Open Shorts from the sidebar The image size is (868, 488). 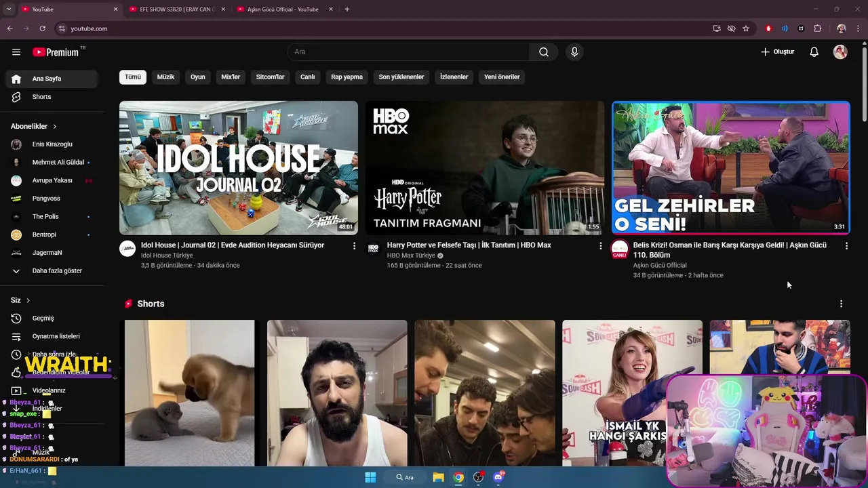tap(52, 97)
